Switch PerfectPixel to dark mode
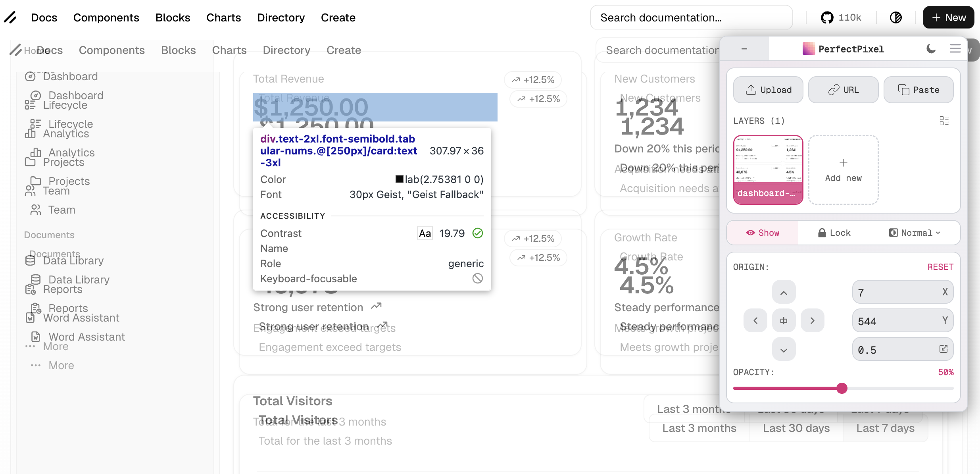This screenshot has width=980, height=474. pos(931,49)
